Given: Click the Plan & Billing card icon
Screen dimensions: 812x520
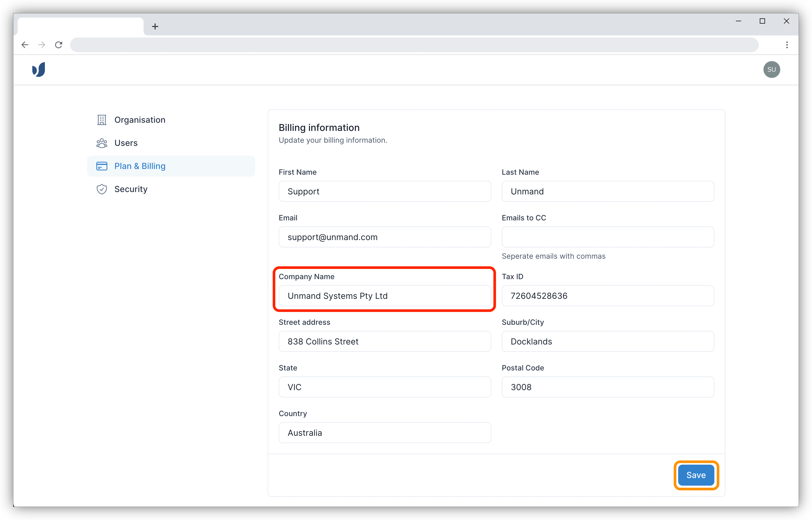Looking at the screenshot, I should pyautogui.click(x=102, y=166).
